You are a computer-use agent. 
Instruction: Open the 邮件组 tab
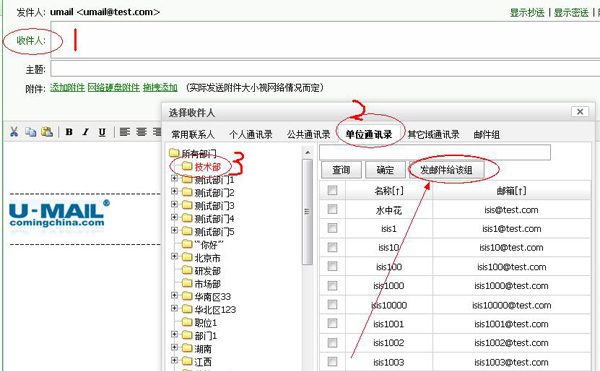click(486, 135)
